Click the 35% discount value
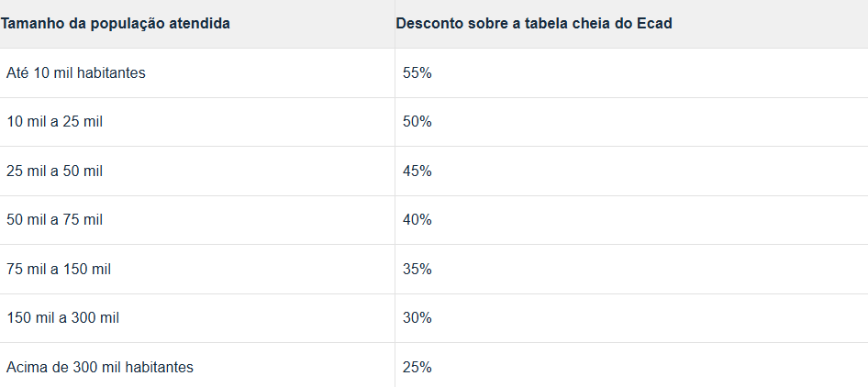This screenshot has width=868, height=387. click(417, 270)
